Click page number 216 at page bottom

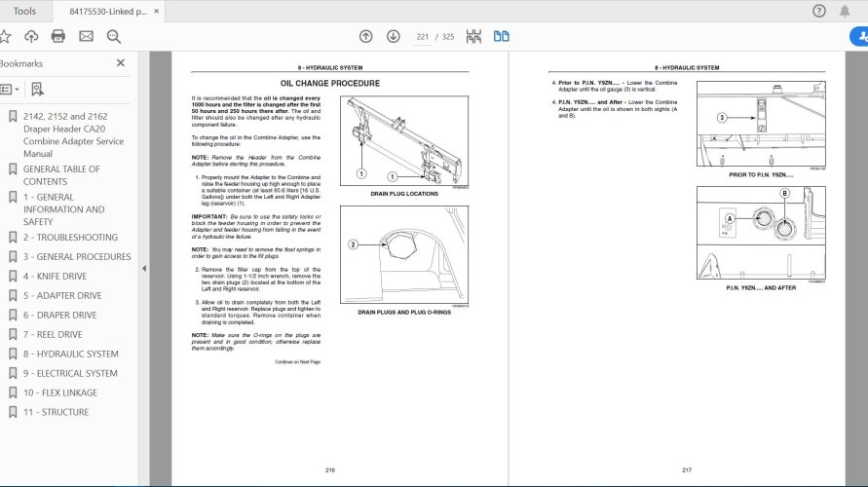point(330,469)
